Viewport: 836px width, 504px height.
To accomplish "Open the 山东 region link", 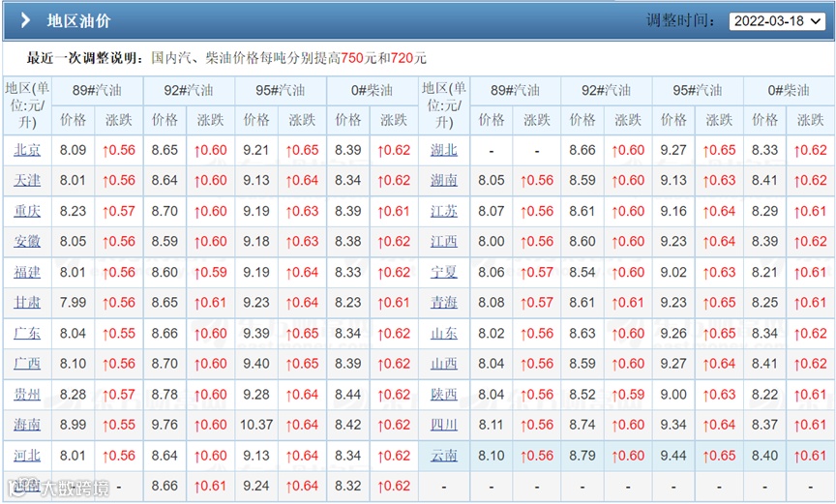I will pos(444,334).
